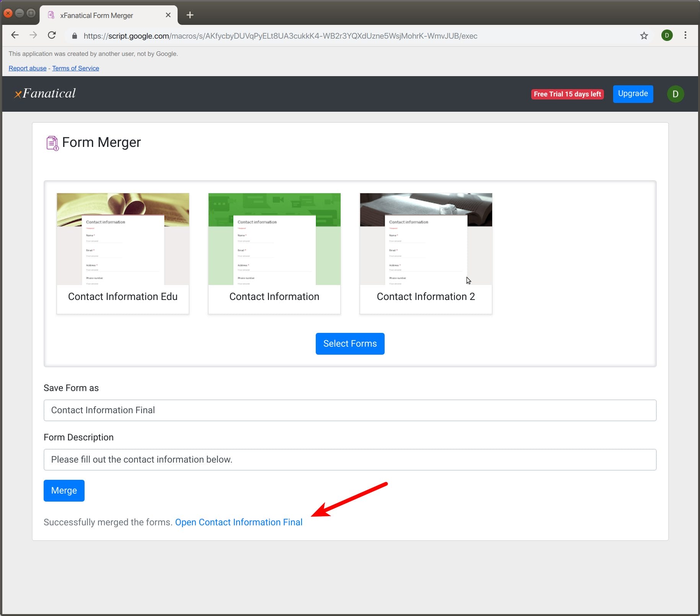This screenshot has height=616, width=700.
Task: Click the Upgrade button
Action: (x=632, y=94)
